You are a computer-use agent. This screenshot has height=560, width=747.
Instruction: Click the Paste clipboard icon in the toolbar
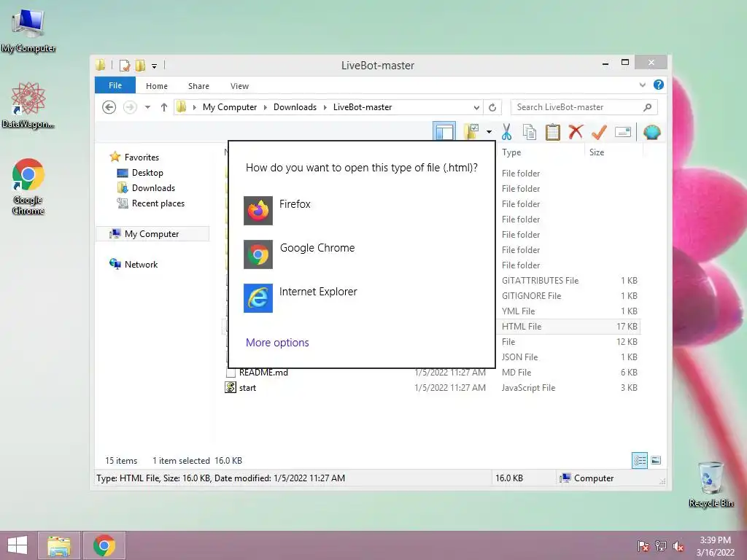pos(553,132)
